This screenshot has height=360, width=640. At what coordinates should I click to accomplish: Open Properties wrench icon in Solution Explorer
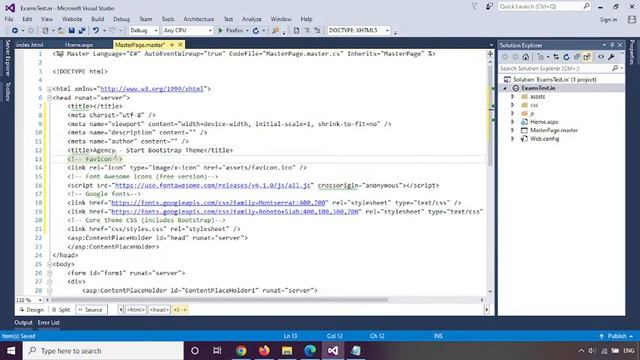(611, 57)
